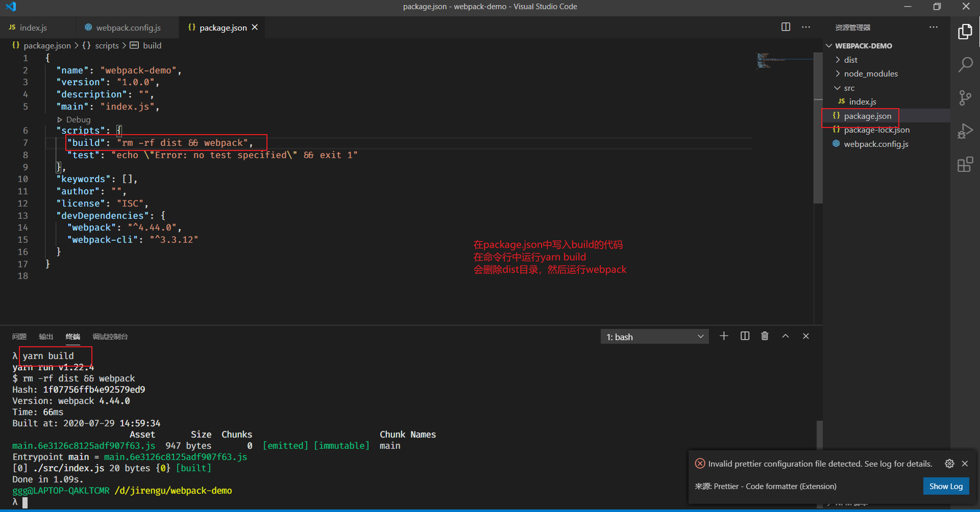Image resolution: width=980 pixels, height=512 pixels.
Task: Open Prettier notification settings gear
Action: pyautogui.click(x=949, y=464)
